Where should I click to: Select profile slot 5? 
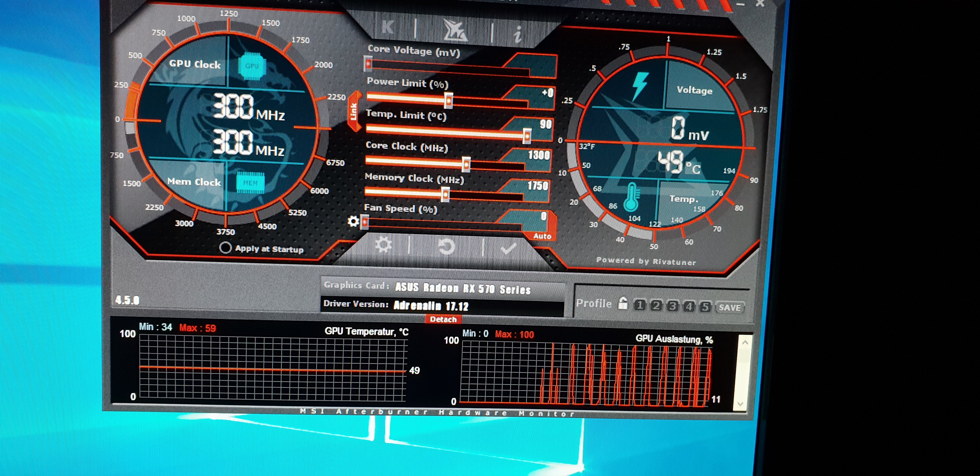click(x=705, y=307)
